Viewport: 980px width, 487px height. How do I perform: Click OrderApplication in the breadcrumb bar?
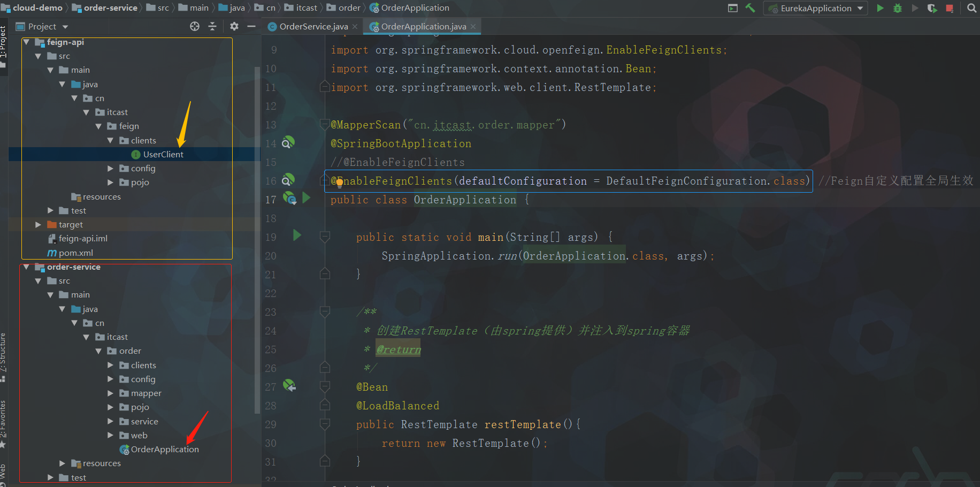415,8
